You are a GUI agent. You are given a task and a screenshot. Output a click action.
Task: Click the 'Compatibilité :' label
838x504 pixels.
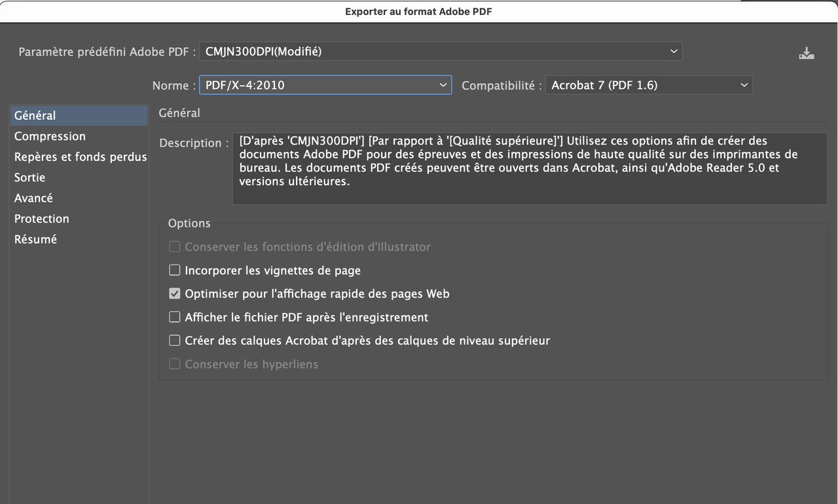pos(502,86)
